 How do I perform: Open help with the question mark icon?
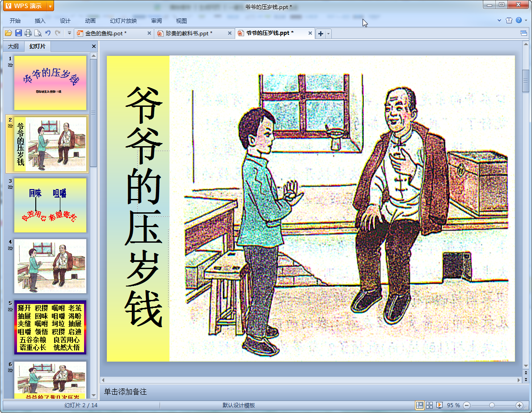tap(519, 21)
